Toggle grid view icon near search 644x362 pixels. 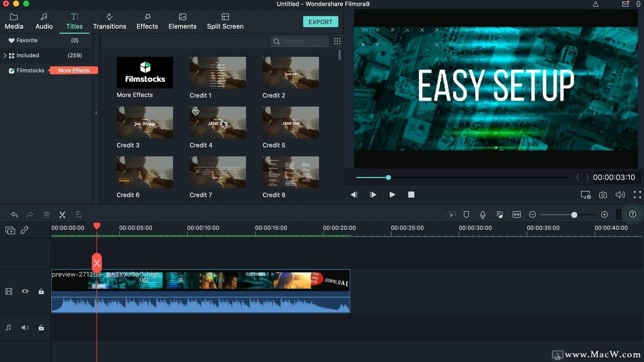tap(337, 41)
